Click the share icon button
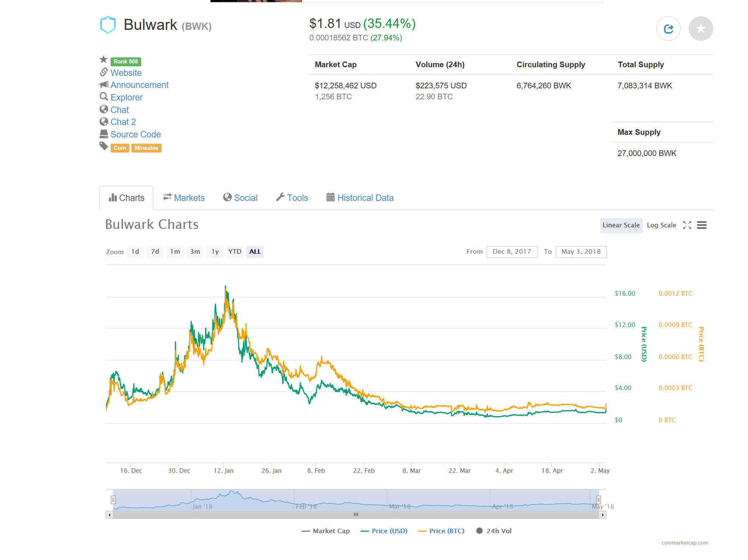Image resolution: width=748 pixels, height=560 pixels. coord(668,29)
